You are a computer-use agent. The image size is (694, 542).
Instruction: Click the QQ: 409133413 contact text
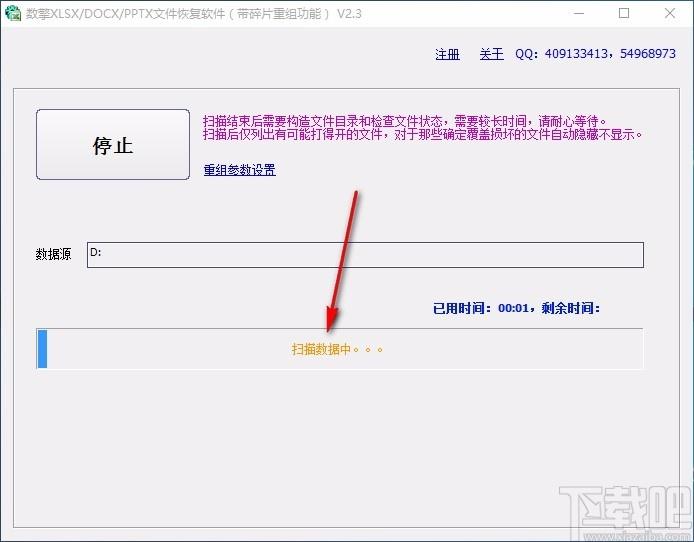561,54
